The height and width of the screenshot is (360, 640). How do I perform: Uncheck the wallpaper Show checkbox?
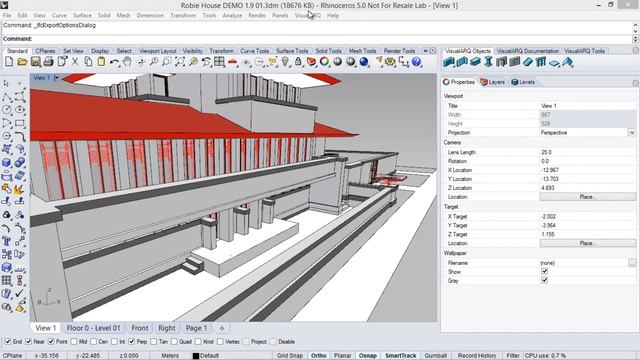point(544,271)
